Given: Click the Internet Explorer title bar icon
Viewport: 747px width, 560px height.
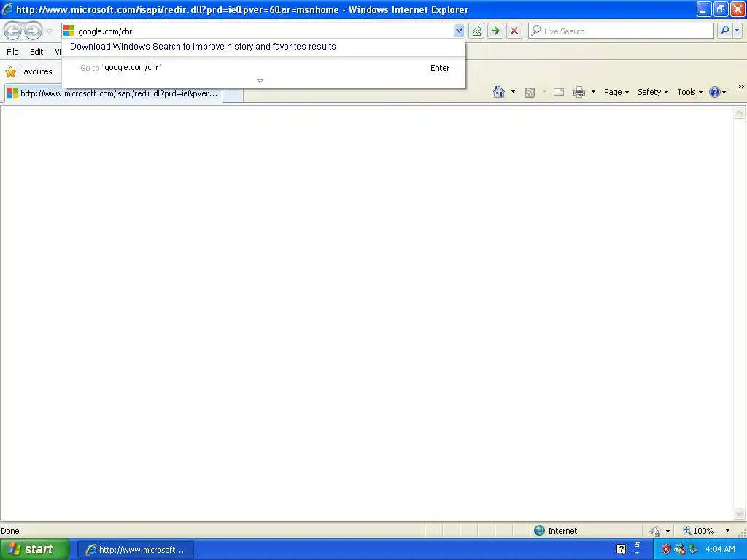Looking at the screenshot, I should tap(7, 9).
